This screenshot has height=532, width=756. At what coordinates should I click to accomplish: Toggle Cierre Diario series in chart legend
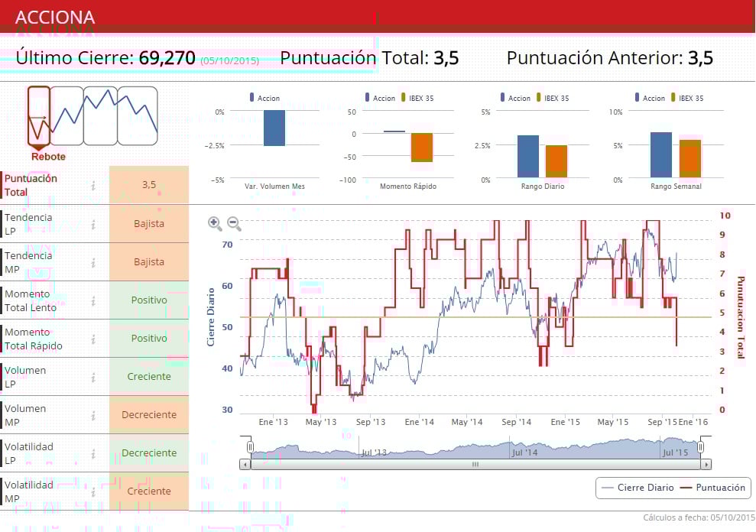point(638,488)
